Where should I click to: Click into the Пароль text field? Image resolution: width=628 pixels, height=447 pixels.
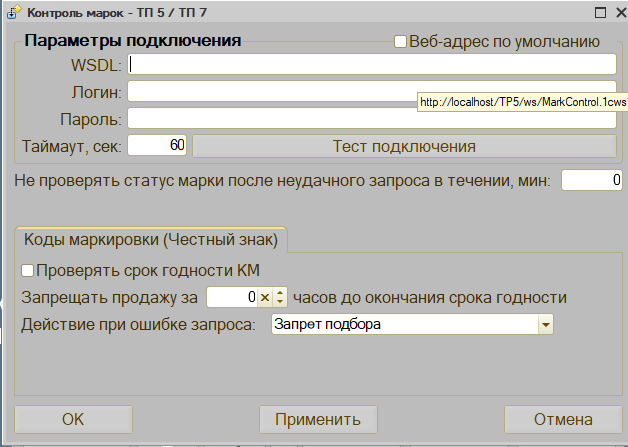pyautogui.click(x=370, y=119)
